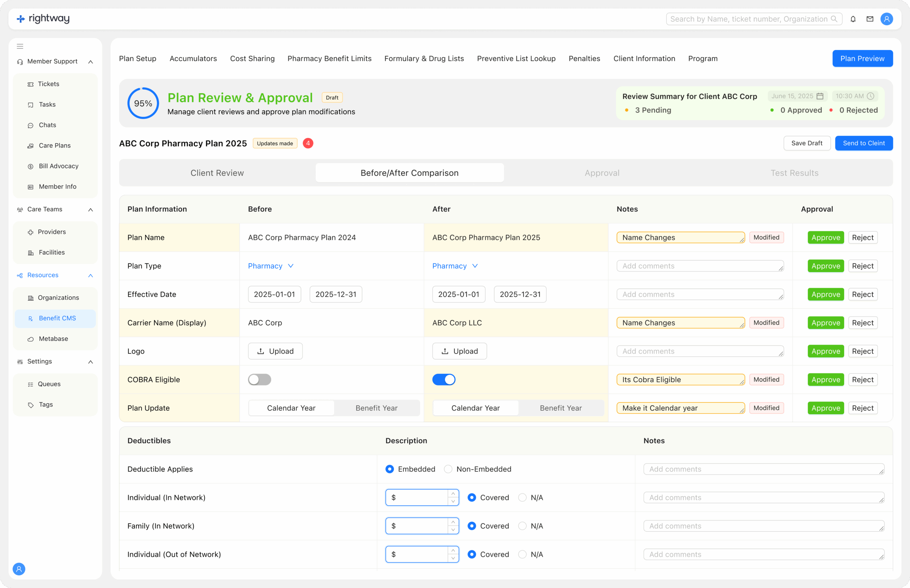Screen dimensions: 910x588
Task: Click the clock icon beside 10:30 AM
Action: coord(870,96)
